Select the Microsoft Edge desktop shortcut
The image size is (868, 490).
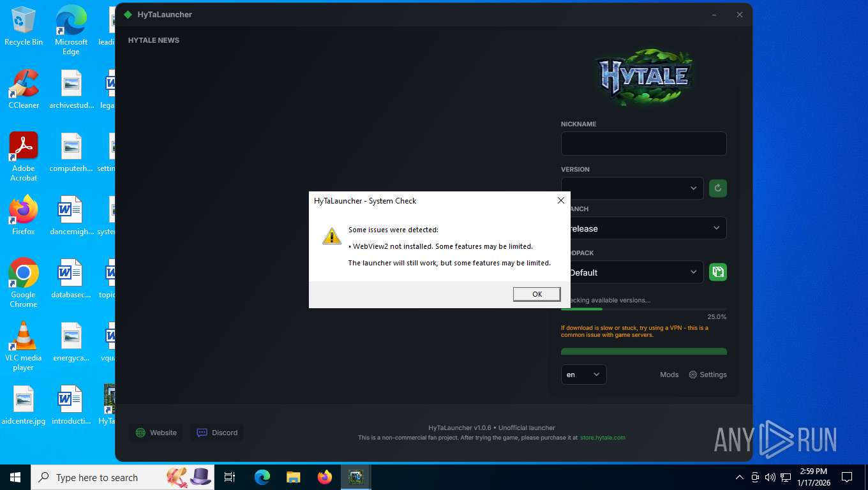point(71,31)
